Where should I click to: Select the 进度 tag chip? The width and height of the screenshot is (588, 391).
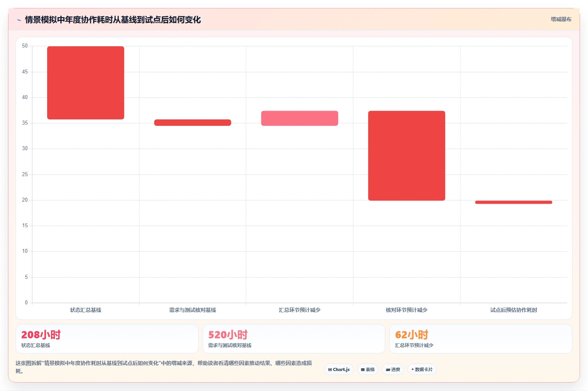pyautogui.click(x=393, y=369)
